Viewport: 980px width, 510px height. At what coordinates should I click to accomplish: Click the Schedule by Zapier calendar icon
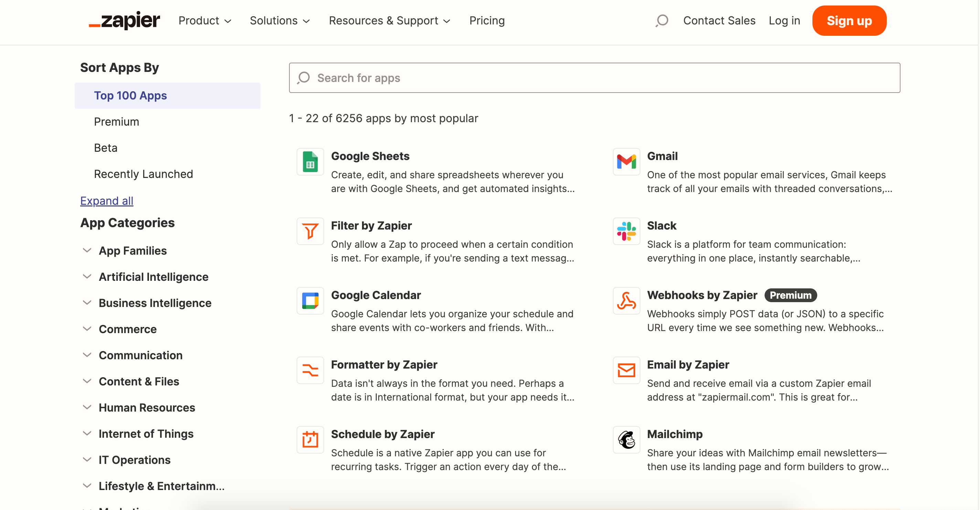tap(310, 439)
